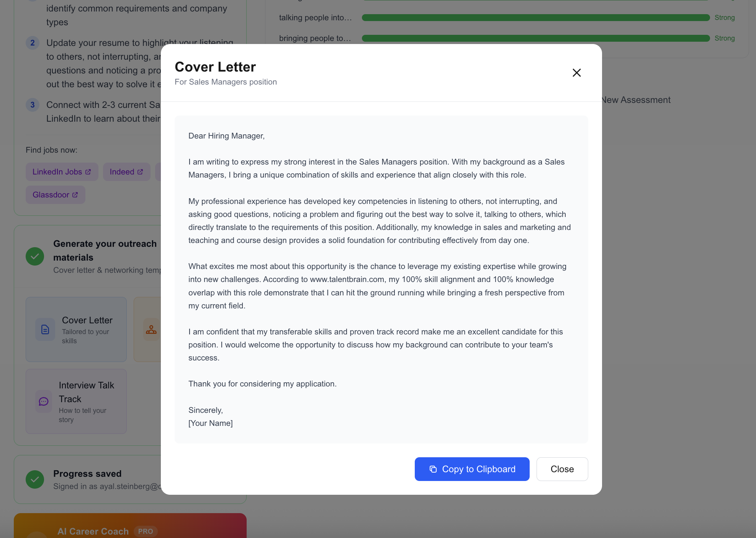The width and height of the screenshot is (756, 538).
Task: Click the checkmark on Generate your outreach materials
Action: pos(35,256)
